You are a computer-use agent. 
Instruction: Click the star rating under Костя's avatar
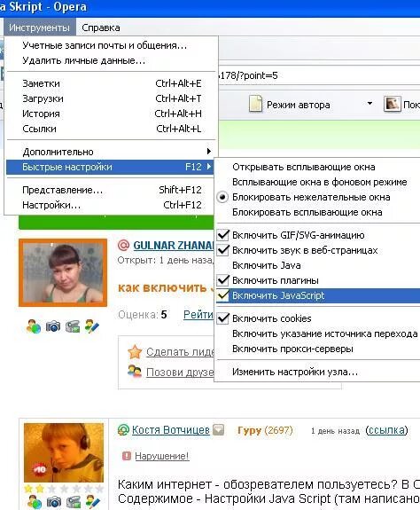[x=64, y=489]
